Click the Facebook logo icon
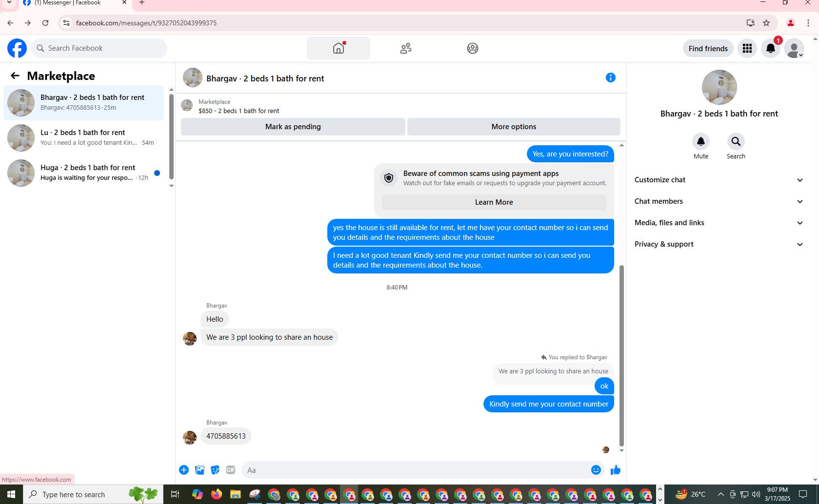 17,48
